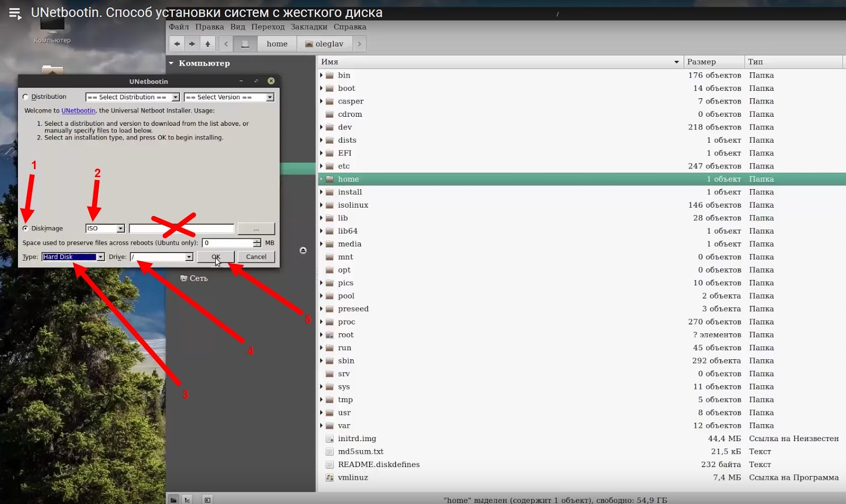Viewport: 846px width, 504px height.
Task: Select the srv folder icon
Action: click(329, 374)
